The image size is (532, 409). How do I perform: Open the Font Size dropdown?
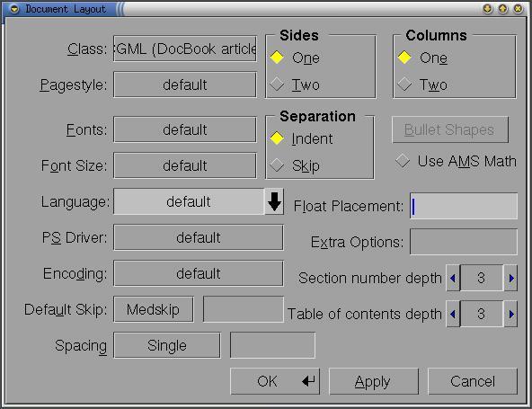coord(185,165)
